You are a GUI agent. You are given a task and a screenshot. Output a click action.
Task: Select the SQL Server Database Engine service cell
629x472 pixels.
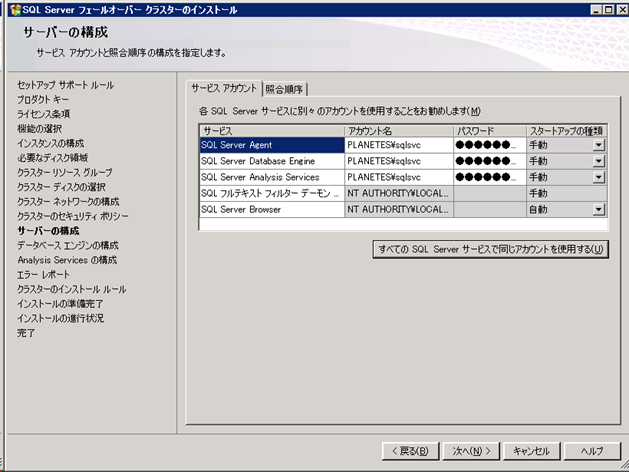point(272,161)
